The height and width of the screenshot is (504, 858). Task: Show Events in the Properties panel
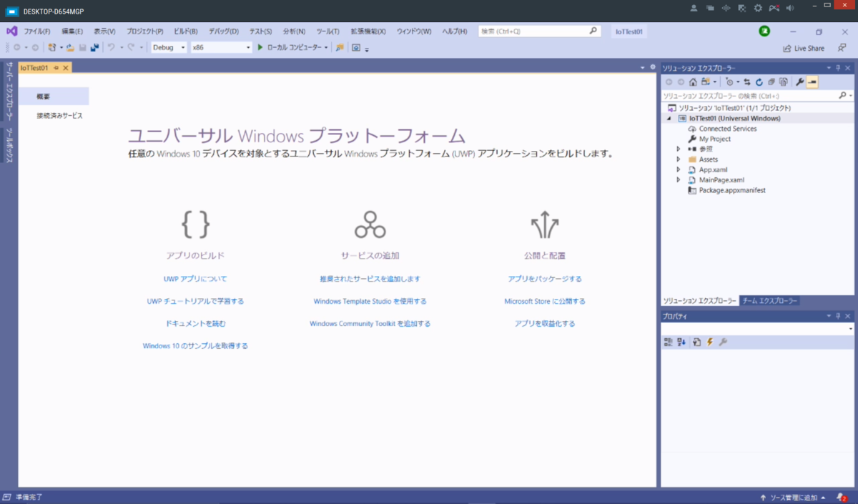coord(709,342)
